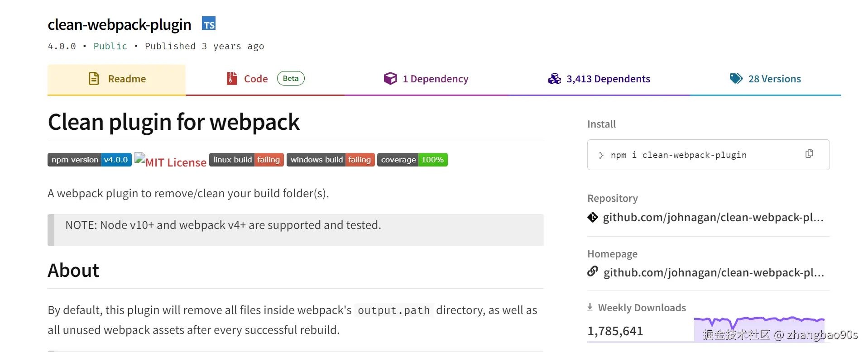Image resolution: width=868 pixels, height=352 pixels.
Task: Open the Homepage GitHub link
Action: point(713,272)
